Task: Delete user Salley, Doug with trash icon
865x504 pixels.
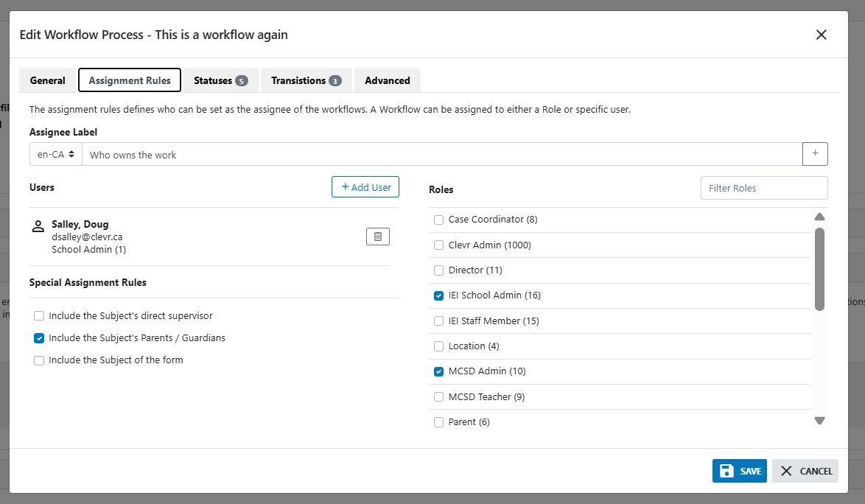Action: (377, 237)
